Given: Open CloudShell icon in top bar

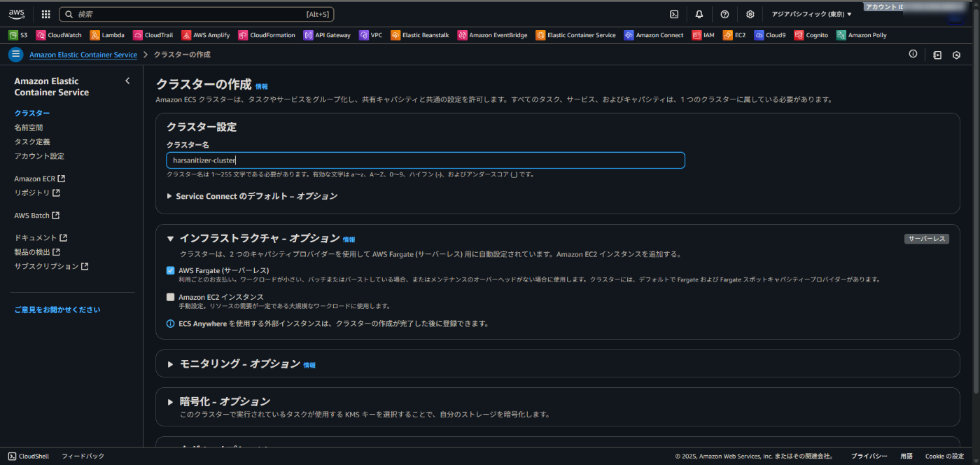Looking at the screenshot, I should [x=674, y=14].
